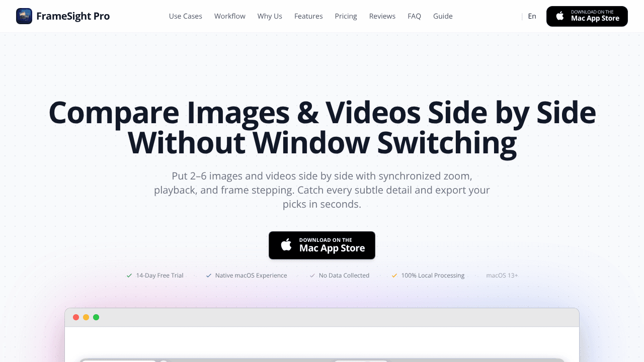Click Apple logo in header download button
644x362 pixels.
click(560, 16)
